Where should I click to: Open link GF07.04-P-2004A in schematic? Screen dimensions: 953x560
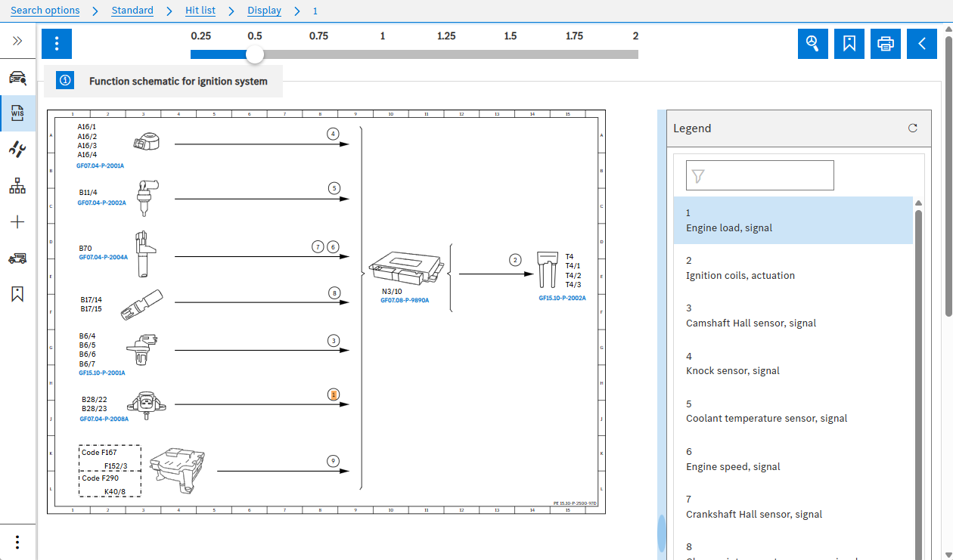[104, 257]
